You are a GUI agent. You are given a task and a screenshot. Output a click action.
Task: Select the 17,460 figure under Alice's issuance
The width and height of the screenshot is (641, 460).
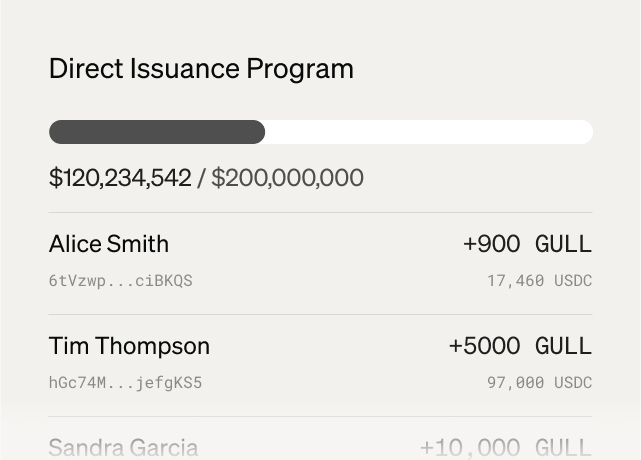coord(515,281)
